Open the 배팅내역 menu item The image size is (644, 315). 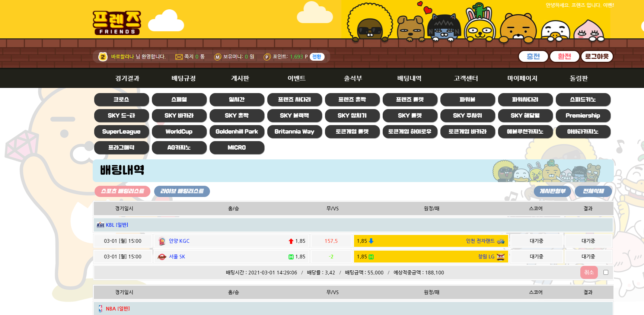coord(409,78)
